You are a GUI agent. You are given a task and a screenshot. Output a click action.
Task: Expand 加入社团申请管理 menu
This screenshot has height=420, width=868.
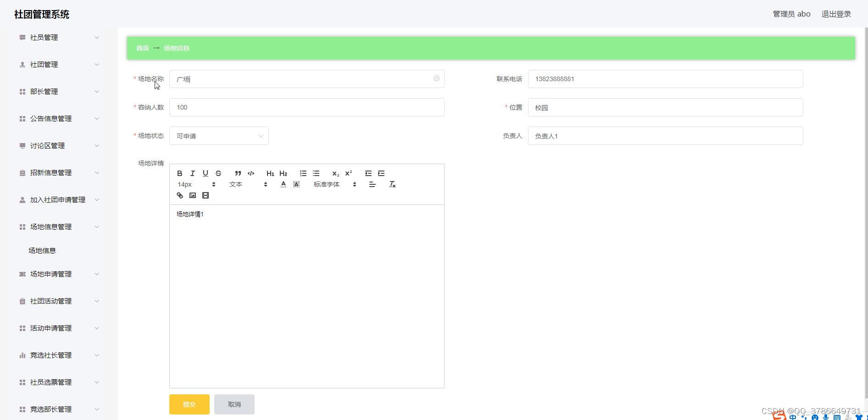tap(59, 200)
